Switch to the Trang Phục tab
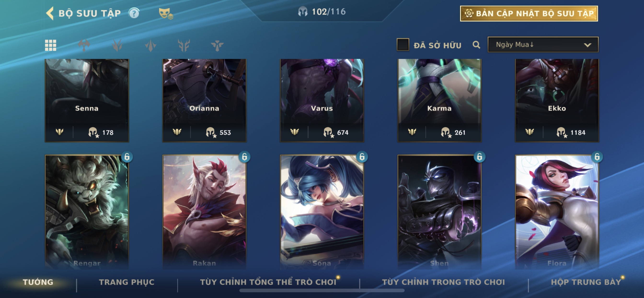This screenshot has height=298, width=644. 127,282
